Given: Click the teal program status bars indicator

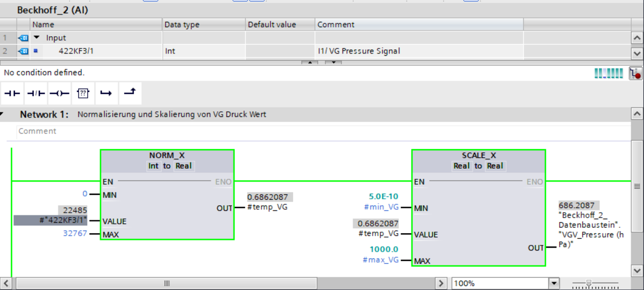Looking at the screenshot, I should click(x=608, y=73).
